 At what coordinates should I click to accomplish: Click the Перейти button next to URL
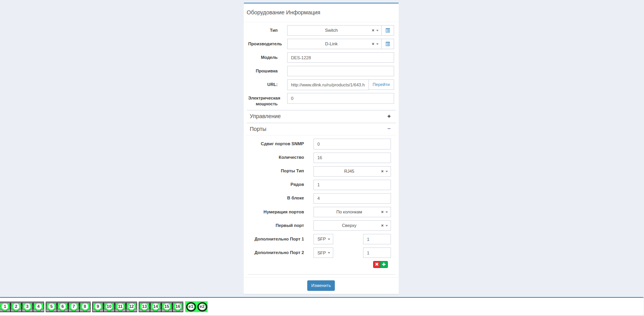click(x=381, y=85)
